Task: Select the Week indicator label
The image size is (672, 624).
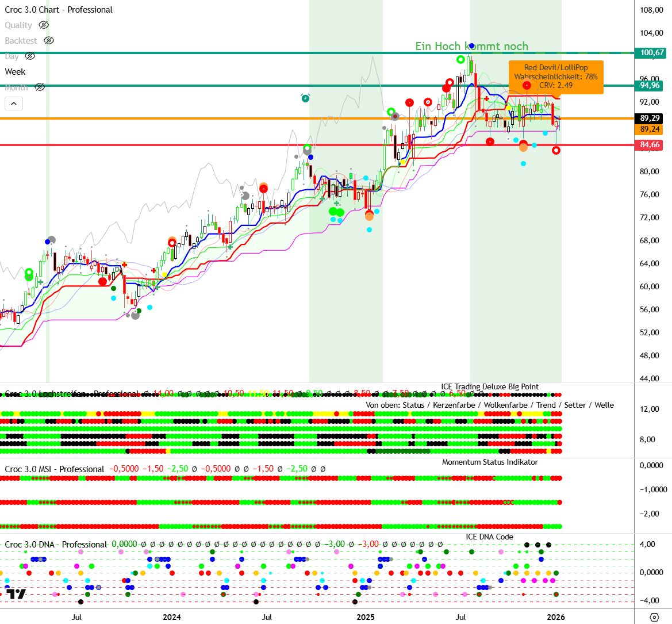Action: tap(15, 72)
